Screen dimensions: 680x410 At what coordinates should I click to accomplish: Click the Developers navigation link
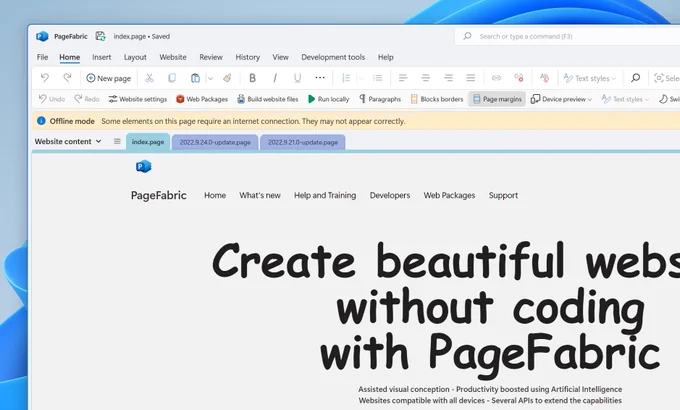coord(390,195)
